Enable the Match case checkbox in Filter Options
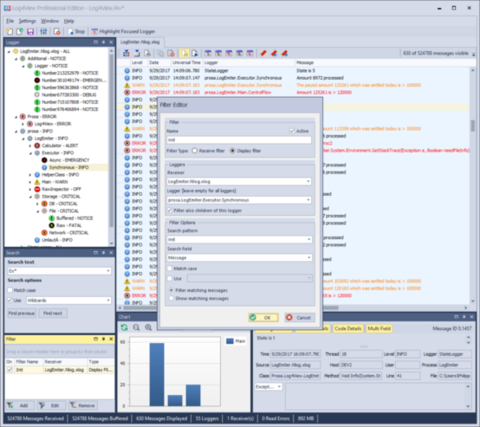The image size is (480, 427). pos(170,268)
